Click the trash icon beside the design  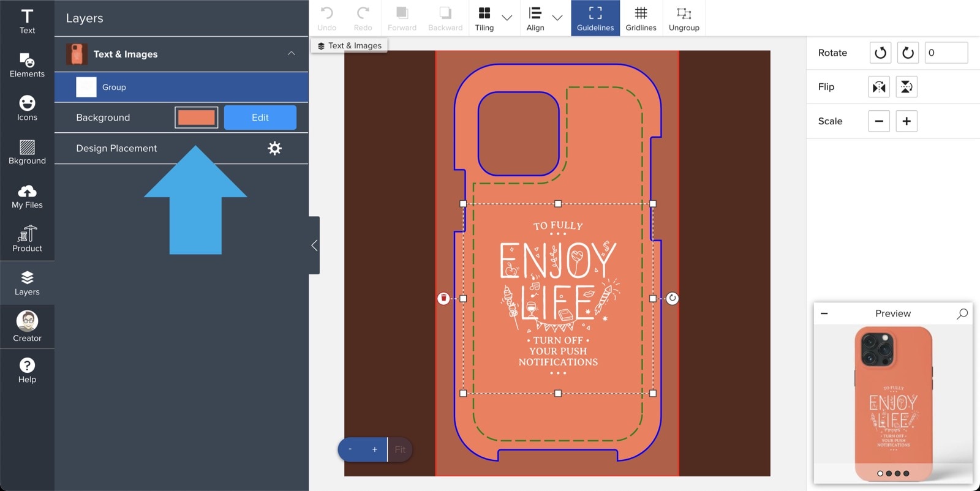[443, 298]
